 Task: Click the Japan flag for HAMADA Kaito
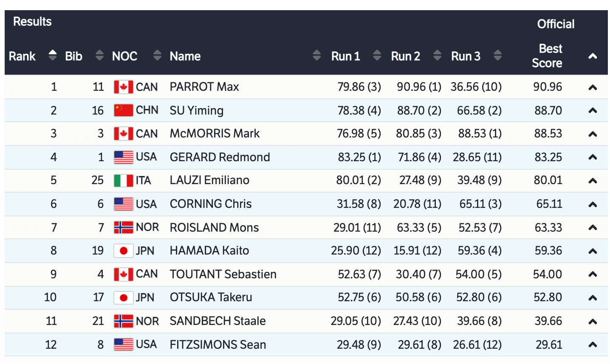pos(123,251)
